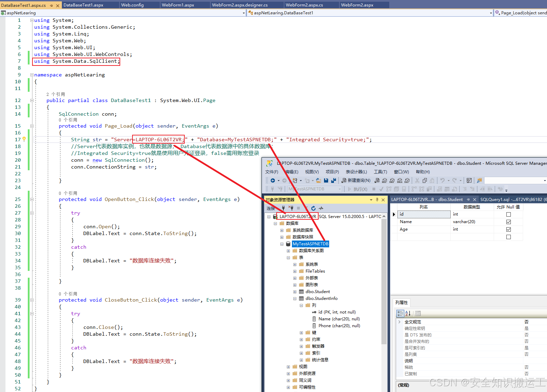
Task: Expand the 数据库快照 folder
Action: coord(282,237)
